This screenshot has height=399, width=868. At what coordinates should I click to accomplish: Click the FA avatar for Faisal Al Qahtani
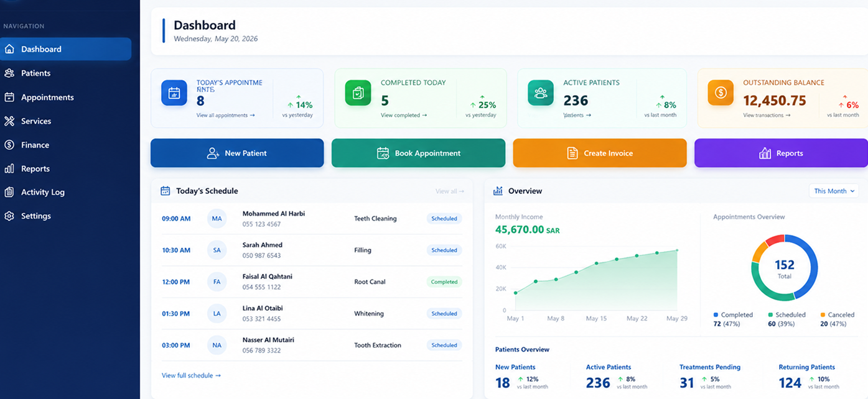point(217,282)
